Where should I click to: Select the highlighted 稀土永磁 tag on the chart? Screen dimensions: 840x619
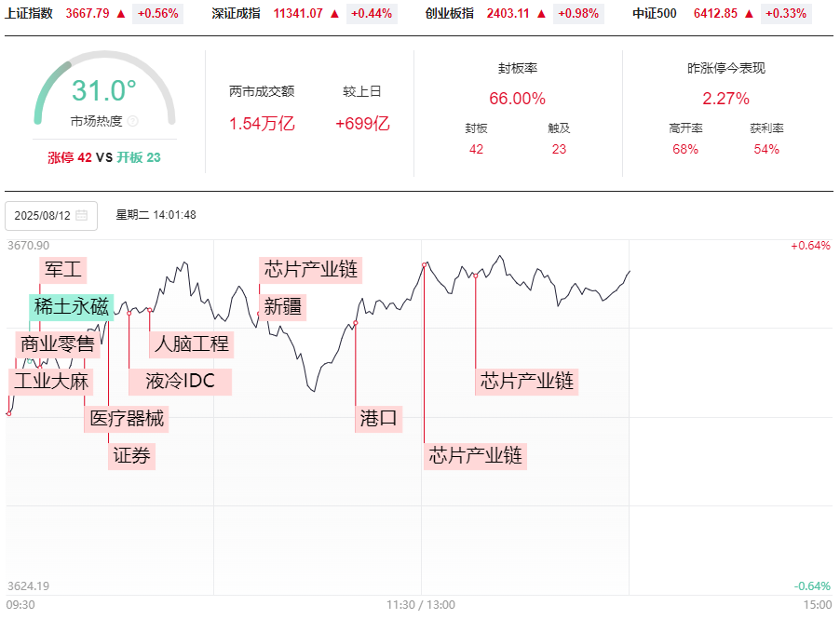coord(72,307)
